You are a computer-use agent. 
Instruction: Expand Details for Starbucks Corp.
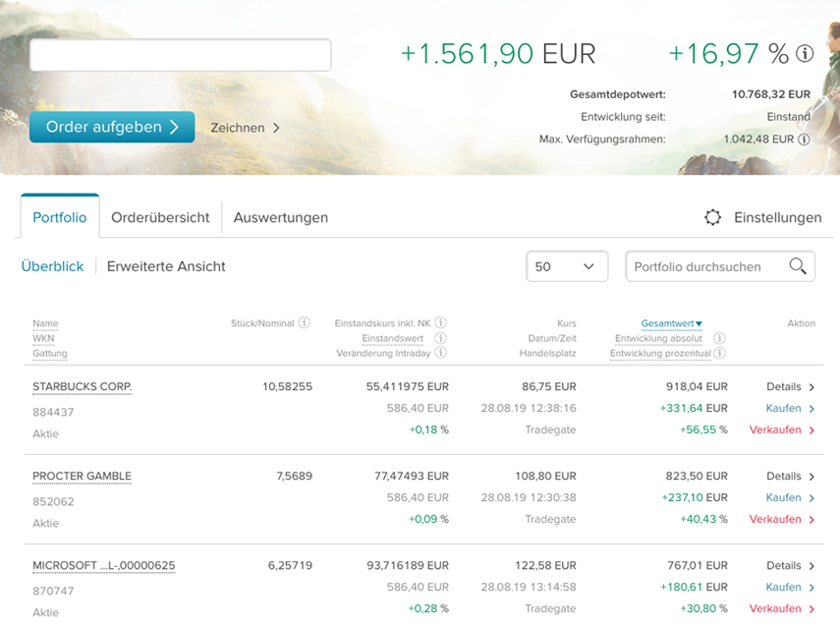pos(790,387)
